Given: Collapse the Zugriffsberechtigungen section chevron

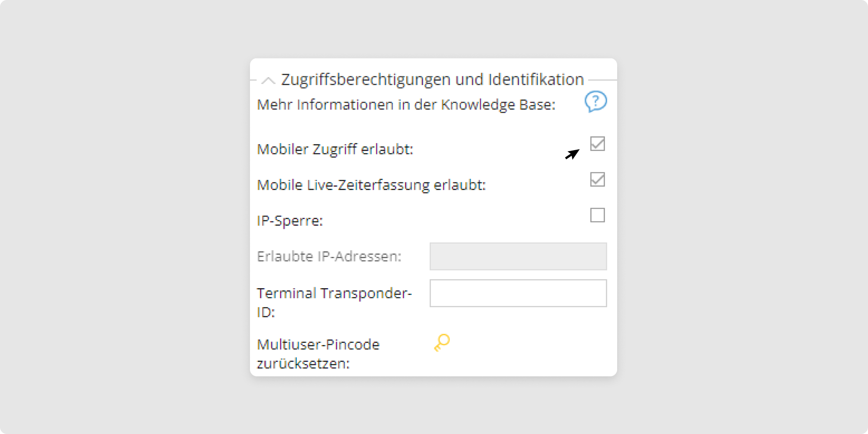Looking at the screenshot, I should 268,80.
